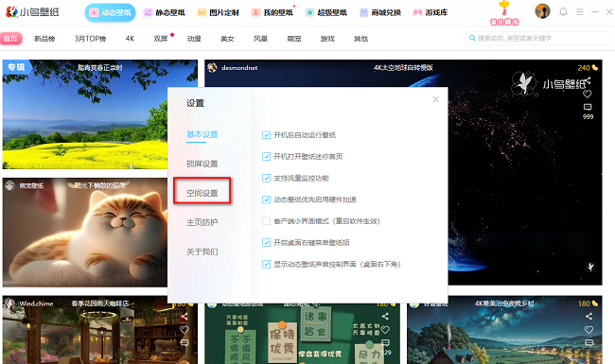615x364 pixels.
Task: Open 空间设置 in settings sidebar
Action: pyautogui.click(x=202, y=193)
